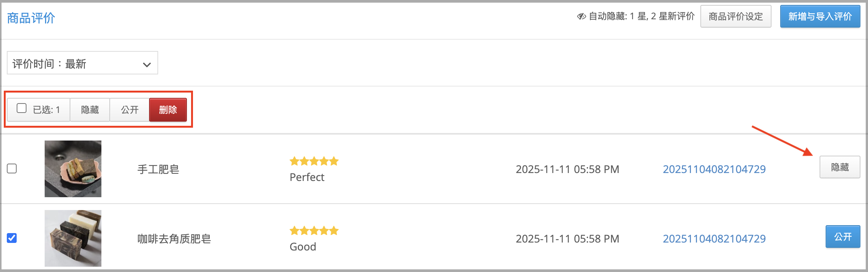Screen dimensions: 868x272
Task: Click the 手工肥皂 product thumbnail
Action: click(73, 169)
